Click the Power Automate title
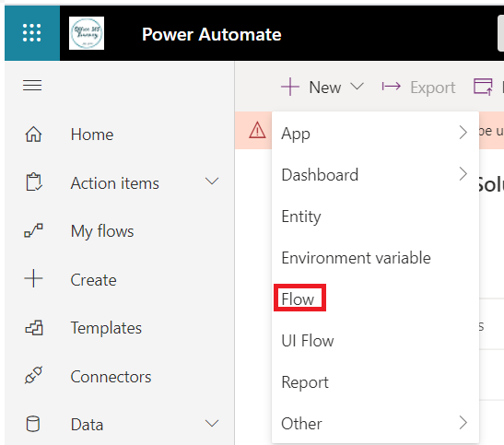 point(212,34)
